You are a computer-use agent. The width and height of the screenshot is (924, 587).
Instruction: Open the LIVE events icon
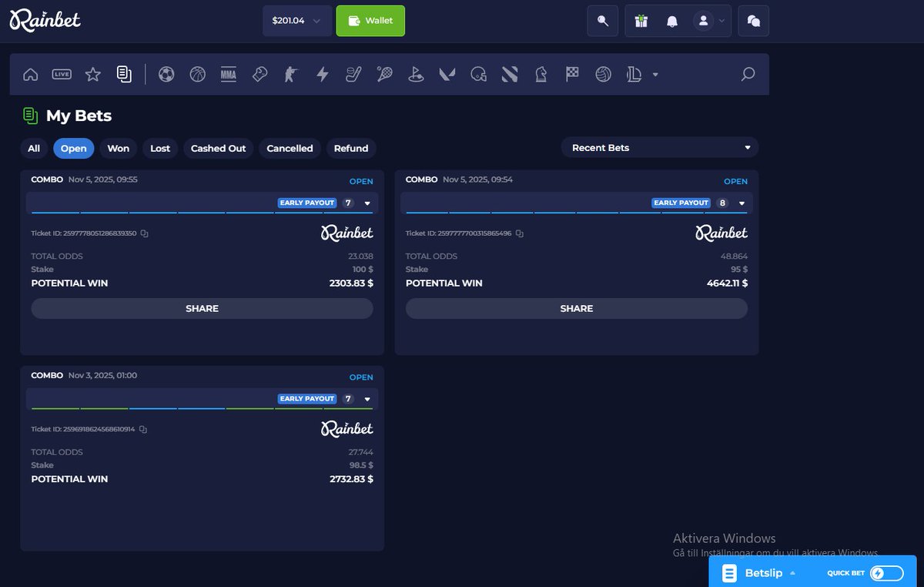click(62, 75)
